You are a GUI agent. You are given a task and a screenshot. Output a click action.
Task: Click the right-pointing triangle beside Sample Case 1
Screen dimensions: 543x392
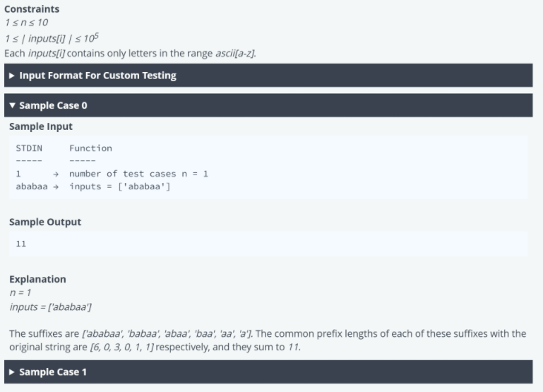click(12, 372)
